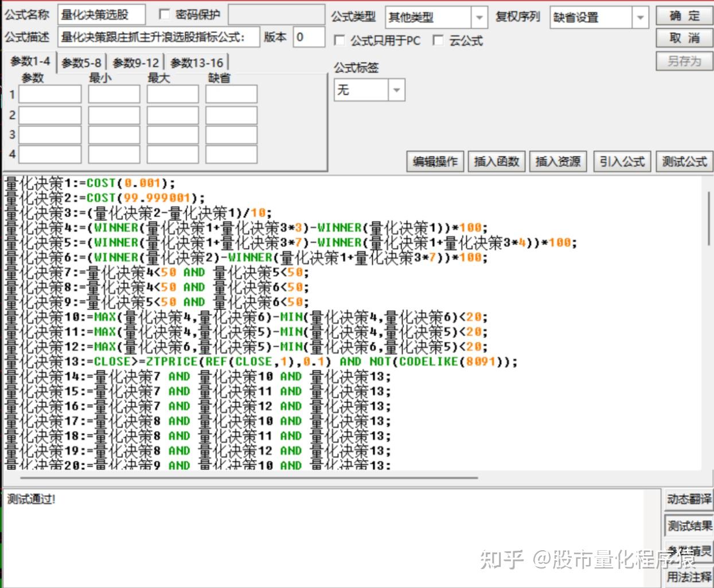The width and height of the screenshot is (714, 588).
Task: Toggle the 云公式 checkbox
Action: 438,40
